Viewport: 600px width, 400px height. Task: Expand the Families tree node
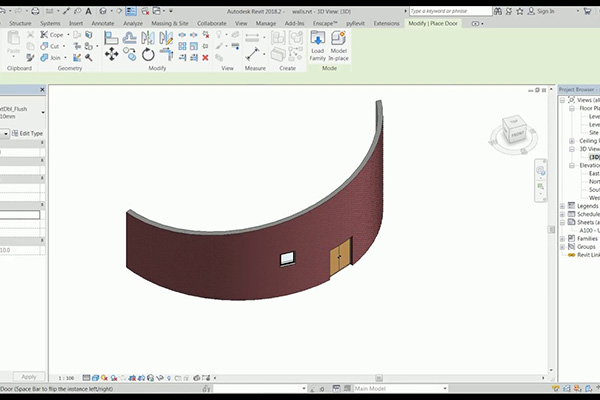[x=562, y=238]
